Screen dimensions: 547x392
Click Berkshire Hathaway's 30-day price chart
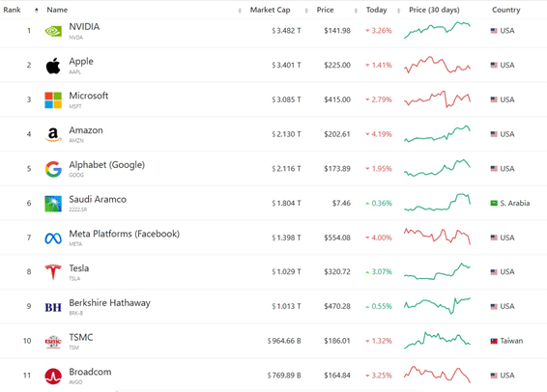coord(437,305)
